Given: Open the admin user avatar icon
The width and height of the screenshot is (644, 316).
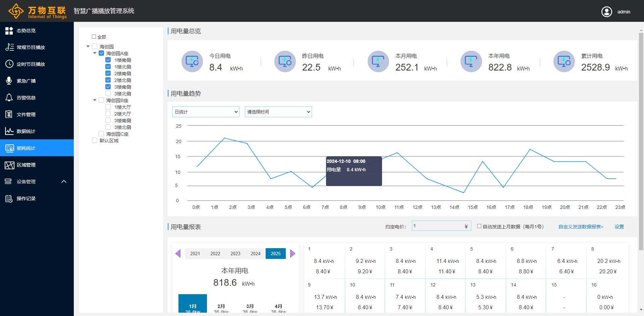Looking at the screenshot, I should click(x=606, y=12).
